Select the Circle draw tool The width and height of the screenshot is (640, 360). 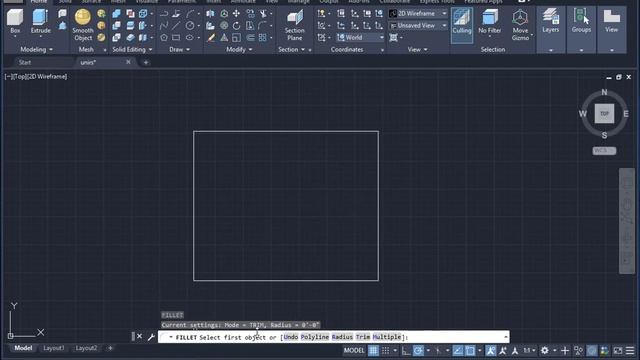click(190, 26)
